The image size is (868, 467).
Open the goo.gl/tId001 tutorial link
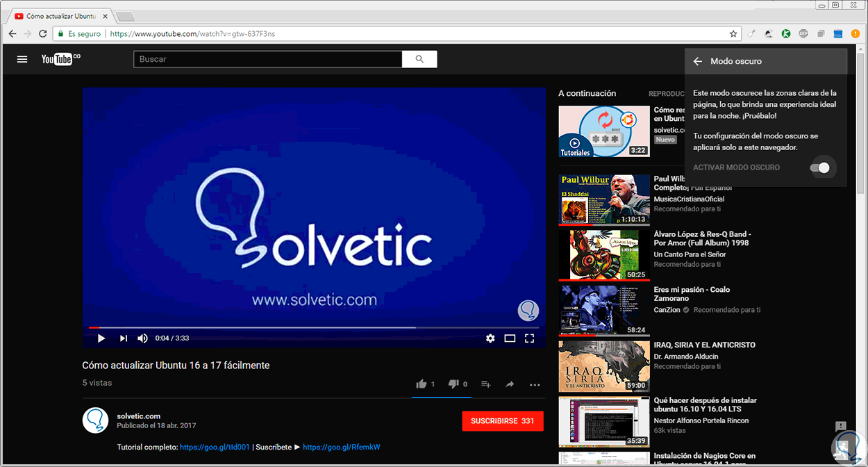(215, 448)
